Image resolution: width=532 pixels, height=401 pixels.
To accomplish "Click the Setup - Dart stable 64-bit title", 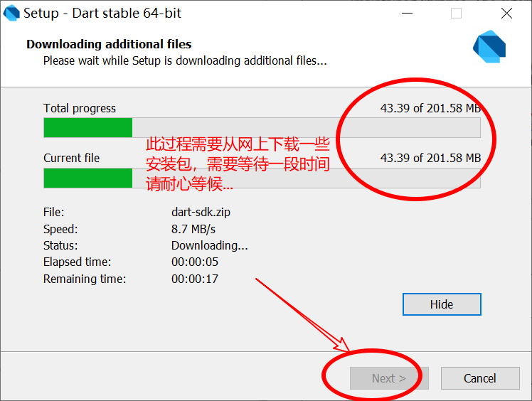I will point(102,14).
